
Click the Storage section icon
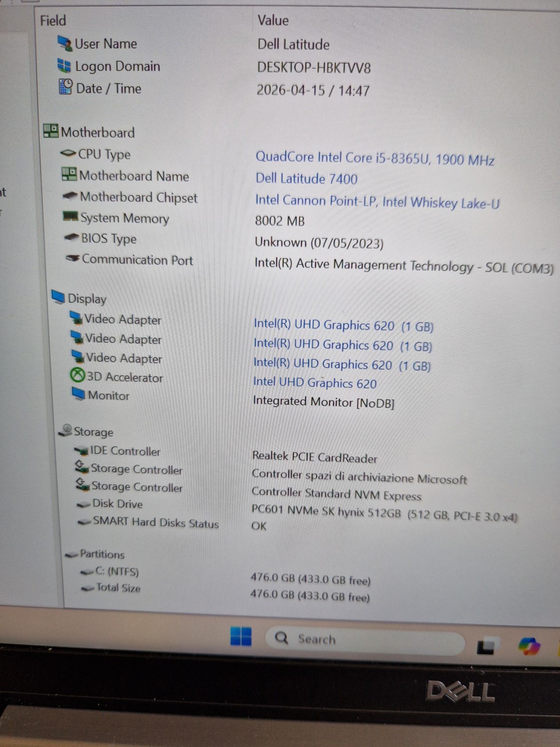(x=65, y=430)
